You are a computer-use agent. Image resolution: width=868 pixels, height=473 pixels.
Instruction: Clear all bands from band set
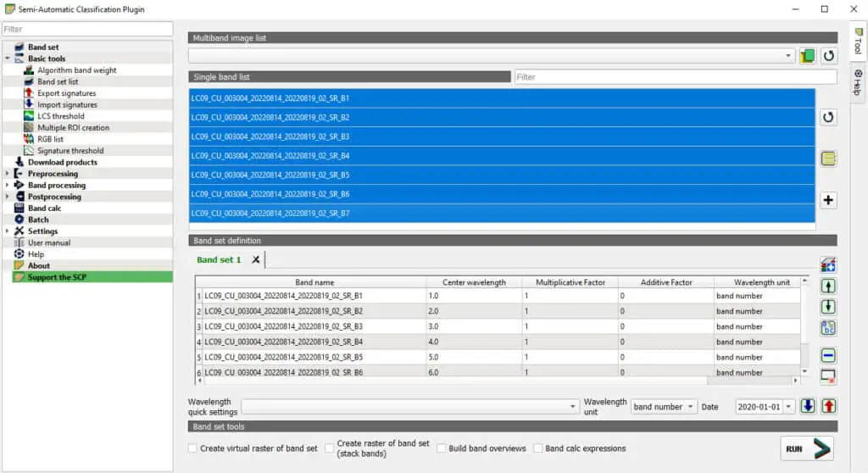point(828,376)
